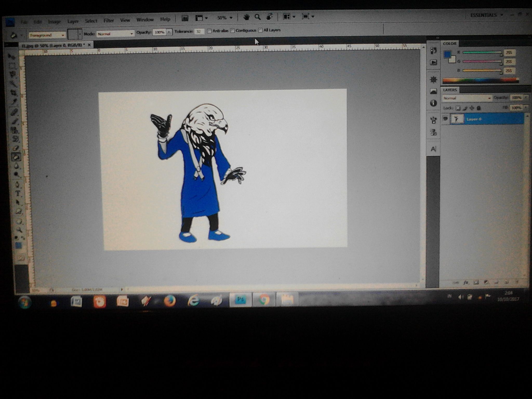This screenshot has width=532, height=399.
Task: Add a layer style with fx button
Action: [x=466, y=283]
